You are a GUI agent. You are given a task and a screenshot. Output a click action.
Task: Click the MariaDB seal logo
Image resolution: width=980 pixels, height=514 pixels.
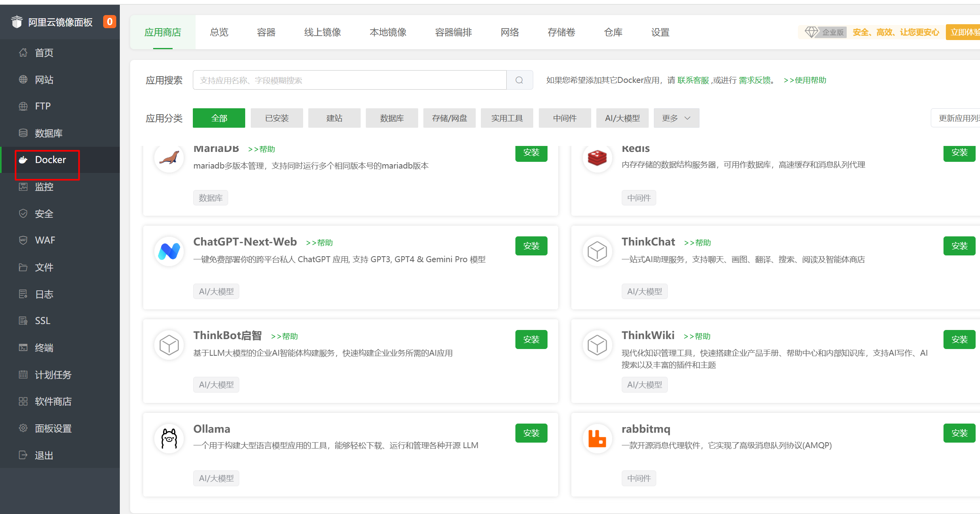point(169,158)
